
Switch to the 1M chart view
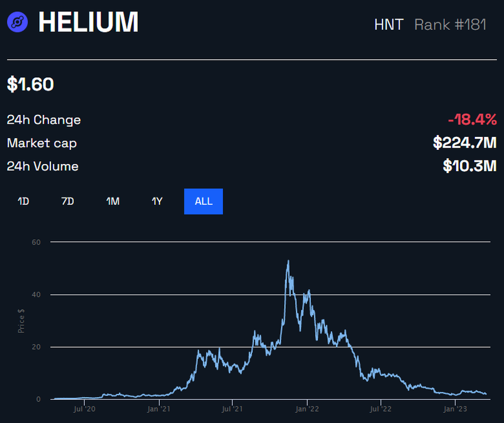click(113, 201)
